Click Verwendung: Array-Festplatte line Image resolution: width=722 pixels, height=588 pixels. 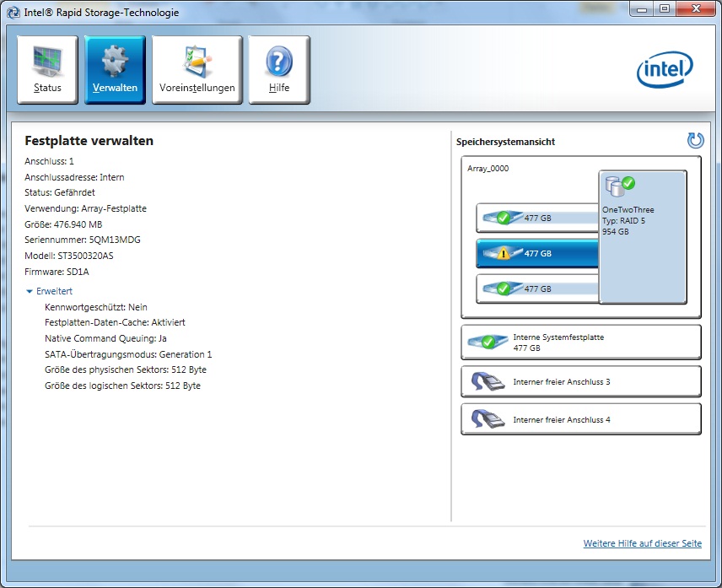(86, 208)
